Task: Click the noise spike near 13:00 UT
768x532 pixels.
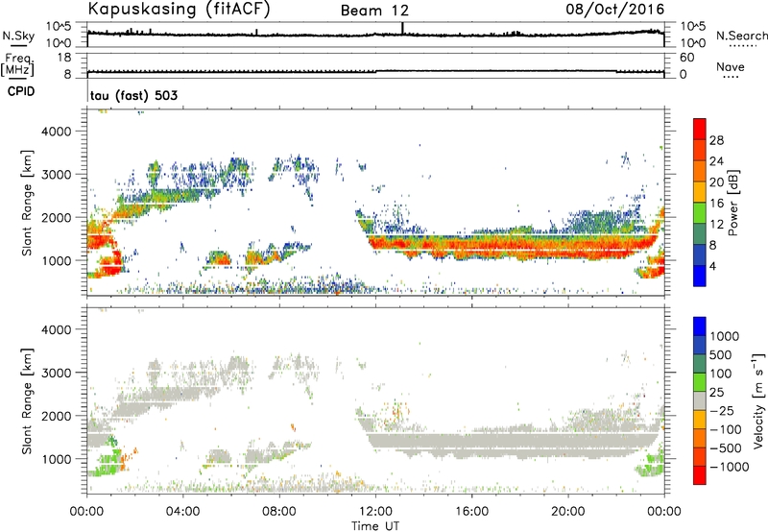Action: pyautogui.click(x=402, y=28)
